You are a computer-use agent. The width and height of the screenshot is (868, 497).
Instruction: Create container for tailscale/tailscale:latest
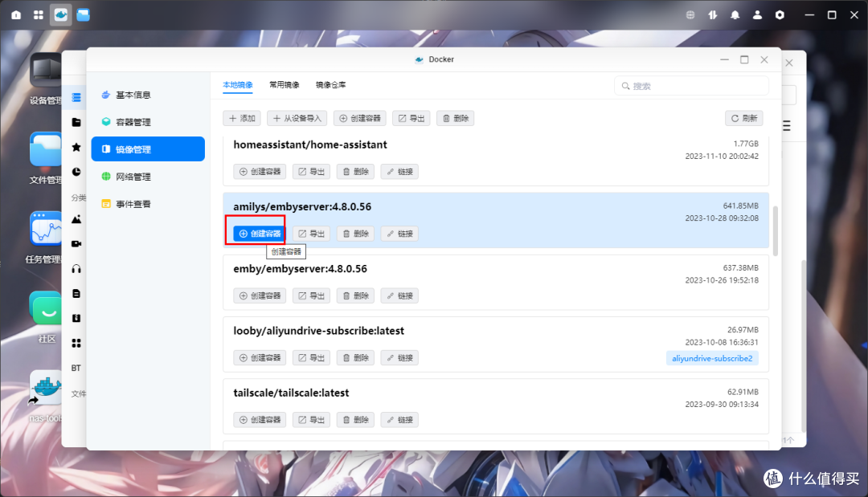[260, 420]
